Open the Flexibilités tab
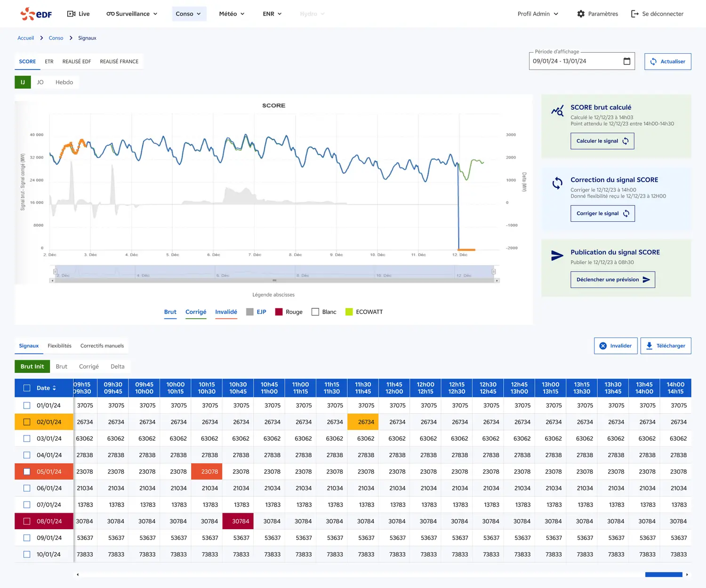This screenshot has height=588, width=706. pyautogui.click(x=59, y=346)
